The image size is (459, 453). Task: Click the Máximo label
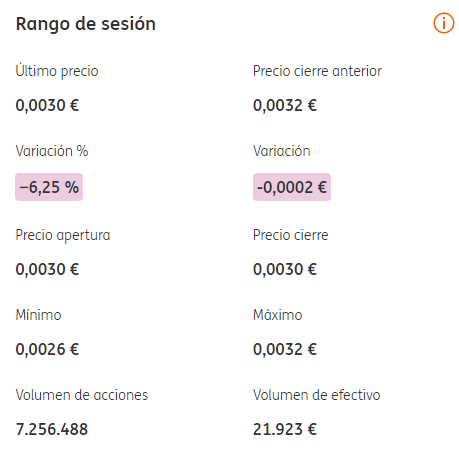coord(278,315)
